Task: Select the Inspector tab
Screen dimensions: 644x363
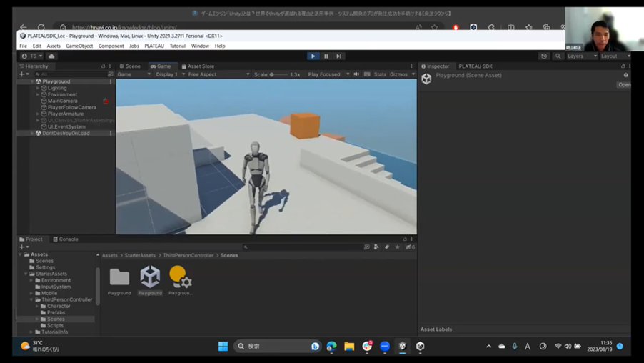Action: pos(436,66)
